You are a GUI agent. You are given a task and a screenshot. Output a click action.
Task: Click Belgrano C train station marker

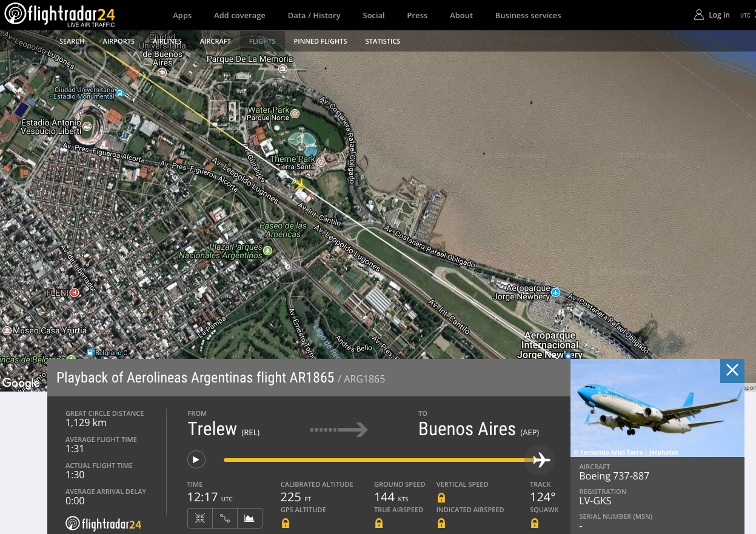click(x=90, y=353)
